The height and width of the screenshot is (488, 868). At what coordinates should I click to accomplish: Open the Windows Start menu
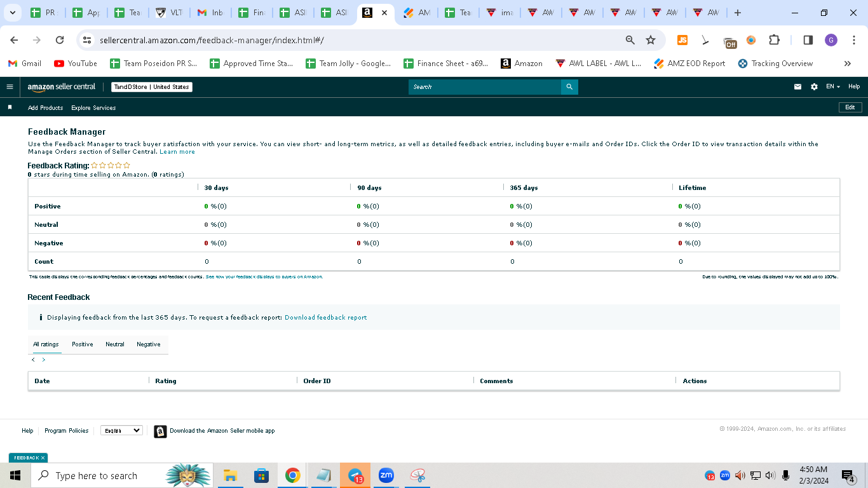point(15,475)
